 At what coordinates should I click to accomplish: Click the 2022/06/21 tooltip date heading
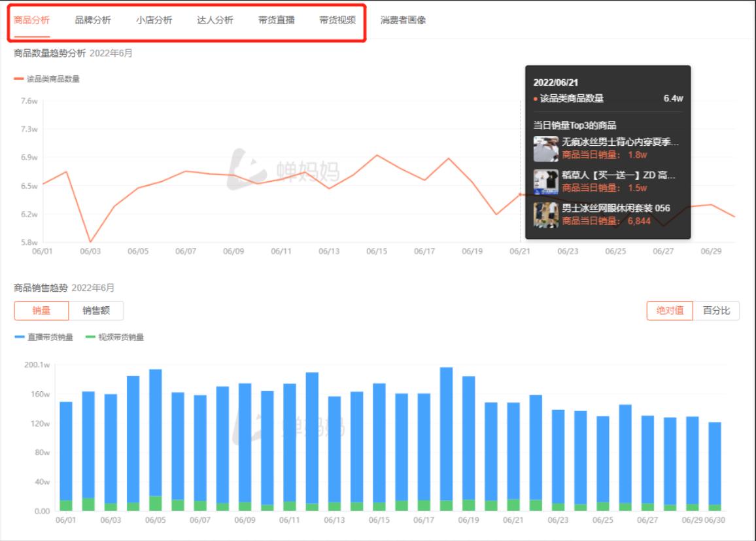click(555, 82)
